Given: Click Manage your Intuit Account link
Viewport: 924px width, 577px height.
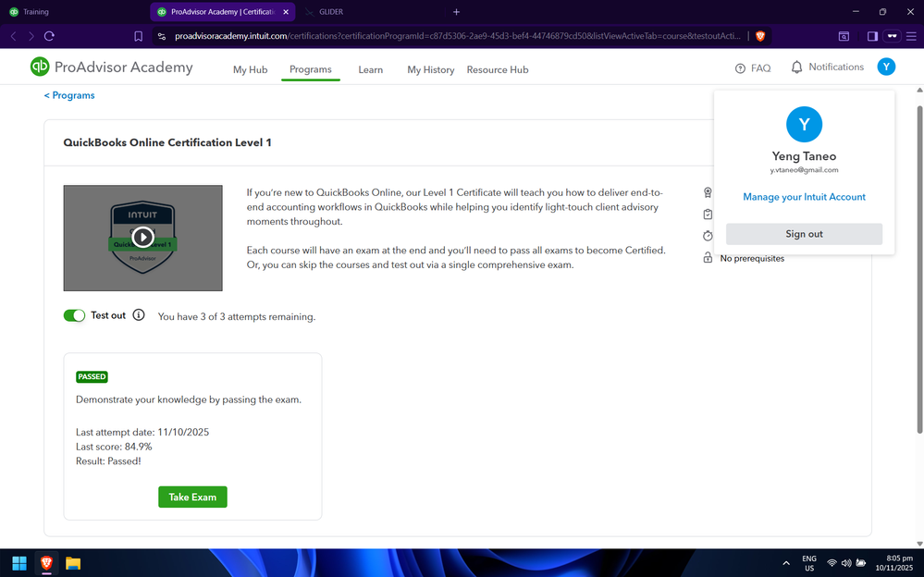Looking at the screenshot, I should click(x=804, y=197).
